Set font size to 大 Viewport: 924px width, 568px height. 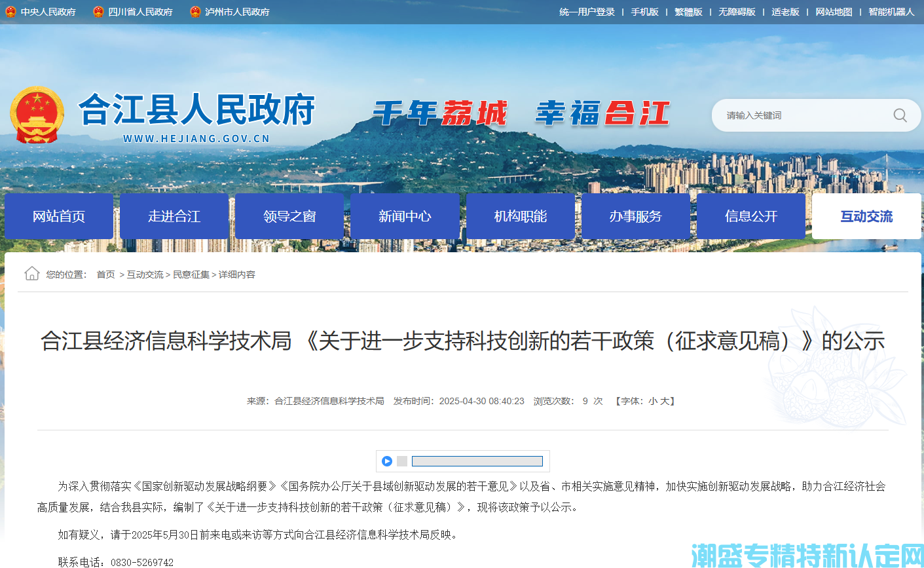(x=664, y=401)
